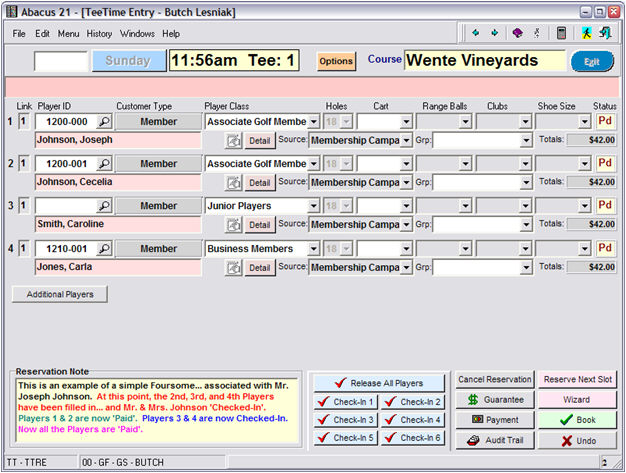
Task: Expand the Cart dropdown for player 1
Action: [405, 122]
